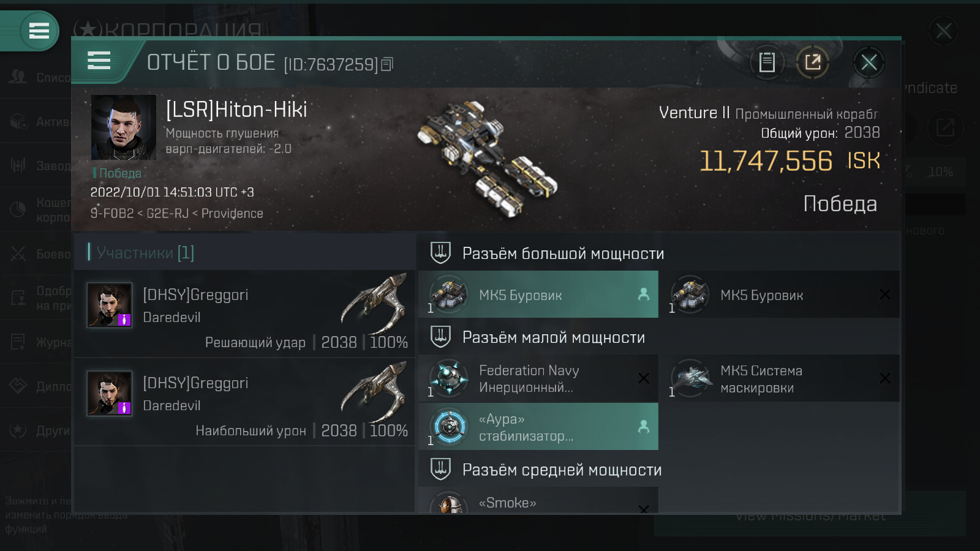Open the main hamburger menu at top-left corner

point(39,31)
